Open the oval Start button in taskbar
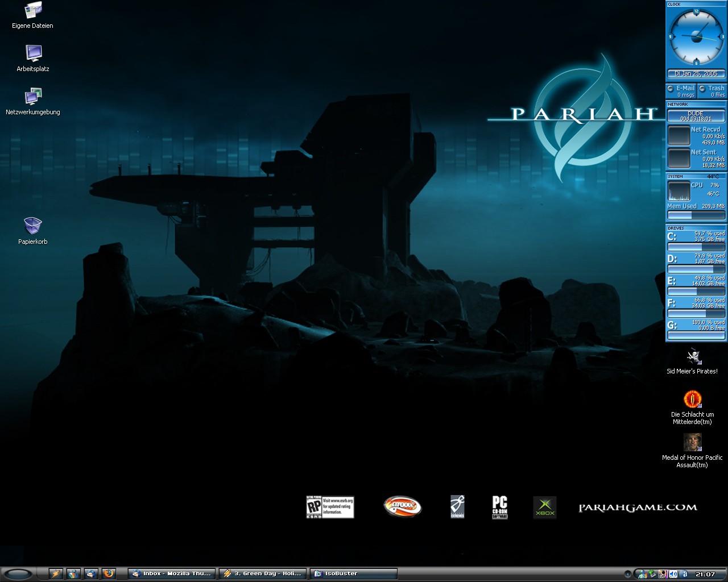728x582 pixels. (x=19, y=574)
